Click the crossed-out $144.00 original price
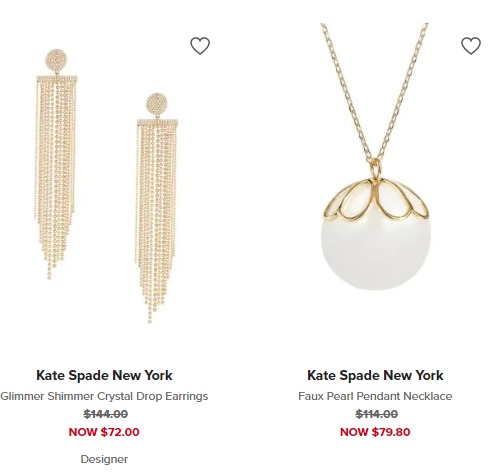This screenshot has height=472, width=494. 106,414
